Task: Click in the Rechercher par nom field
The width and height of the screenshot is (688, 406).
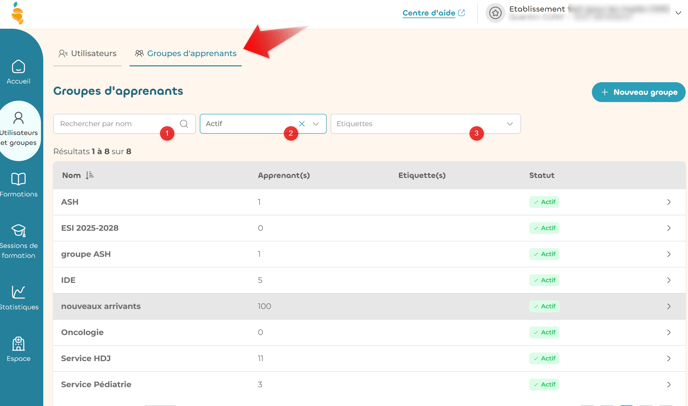Action: pyautogui.click(x=115, y=124)
